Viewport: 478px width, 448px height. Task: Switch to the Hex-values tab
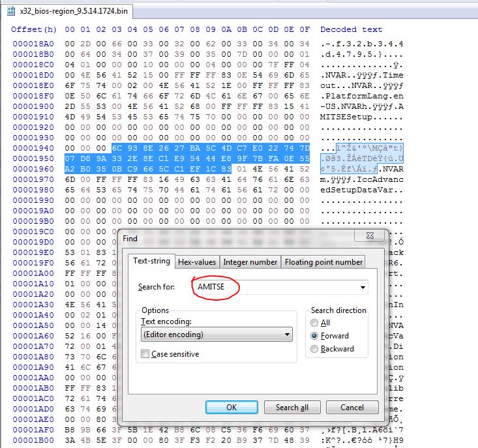(x=197, y=262)
